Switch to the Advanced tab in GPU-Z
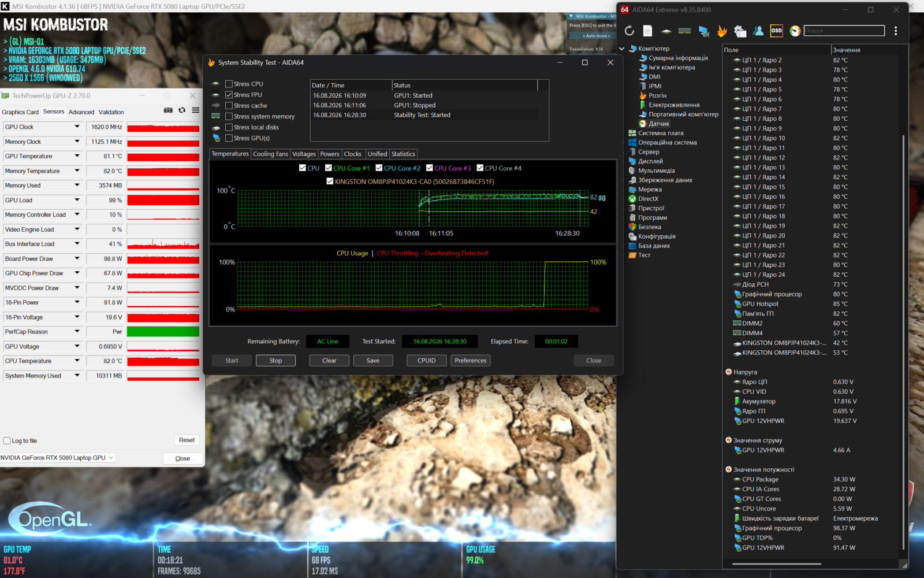The width and height of the screenshot is (924, 578). pyautogui.click(x=81, y=112)
